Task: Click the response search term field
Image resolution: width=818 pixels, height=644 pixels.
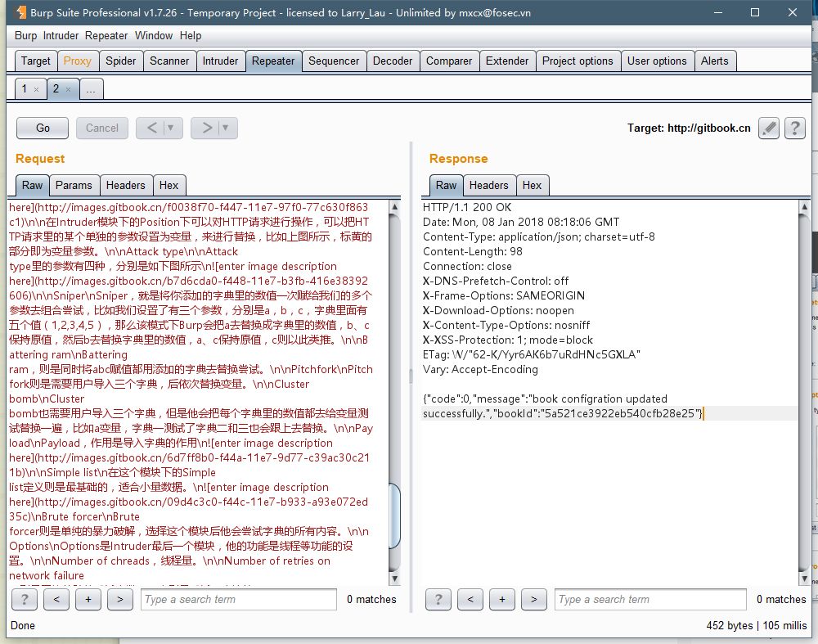Action: point(650,599)
